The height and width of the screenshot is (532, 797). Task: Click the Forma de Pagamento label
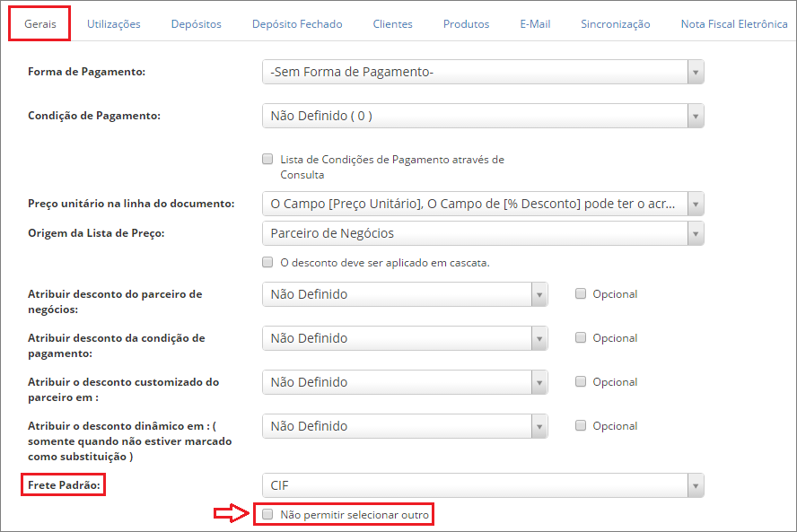point(86,72)
